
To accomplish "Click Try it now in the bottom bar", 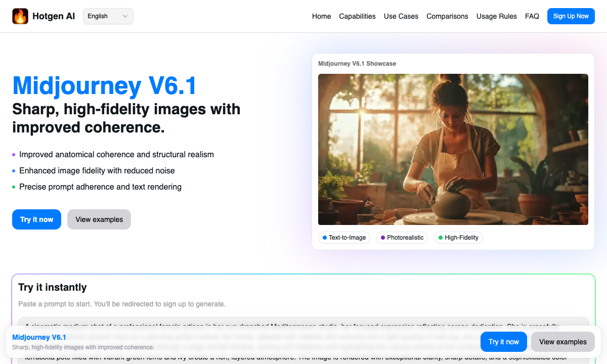I will [x=503, y=342].
